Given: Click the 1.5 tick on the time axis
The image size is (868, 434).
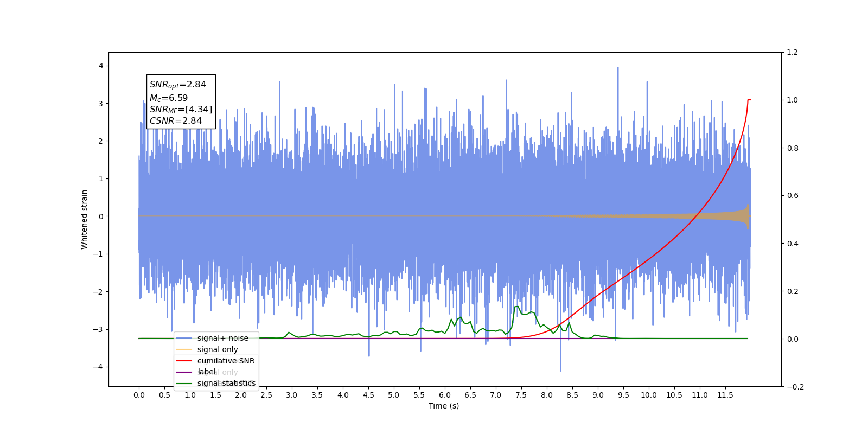Looking at the screenshot, I should point(215,395).
